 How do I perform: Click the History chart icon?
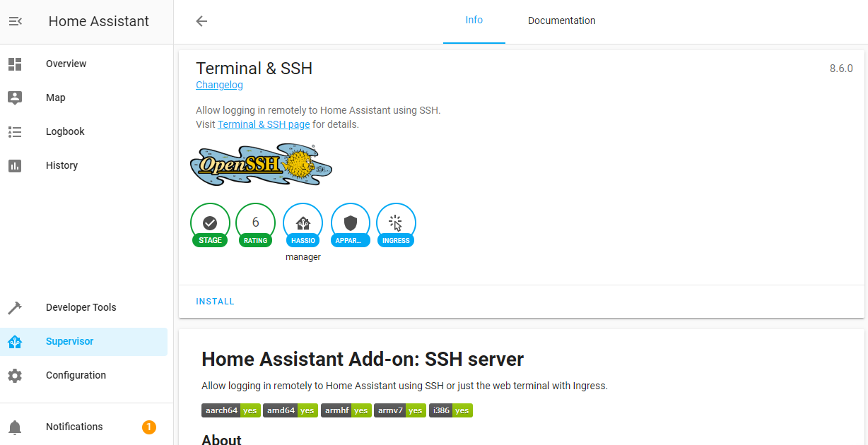coord(15,165)
